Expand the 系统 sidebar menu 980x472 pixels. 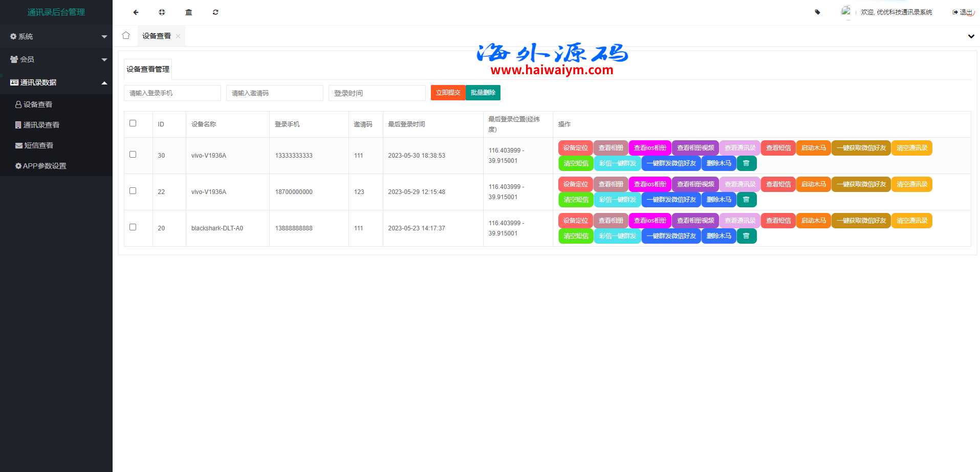click(56, 37)
